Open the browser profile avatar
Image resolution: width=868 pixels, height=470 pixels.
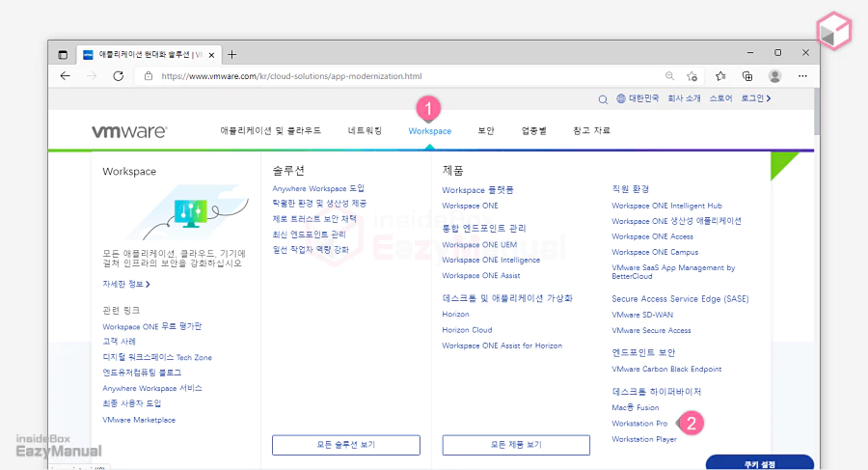click(775, 76)
